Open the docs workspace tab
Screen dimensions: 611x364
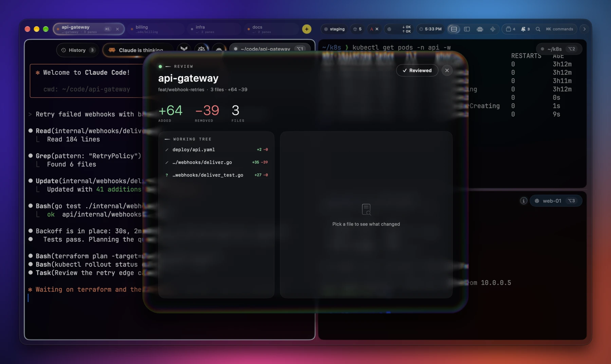click(271, 29)
